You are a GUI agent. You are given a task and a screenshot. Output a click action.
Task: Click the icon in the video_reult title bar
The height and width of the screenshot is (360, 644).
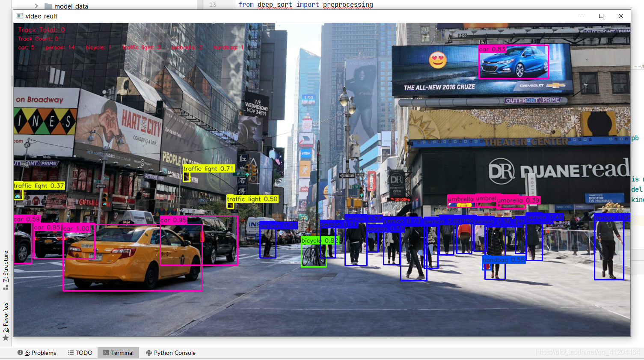pos(19,16)
